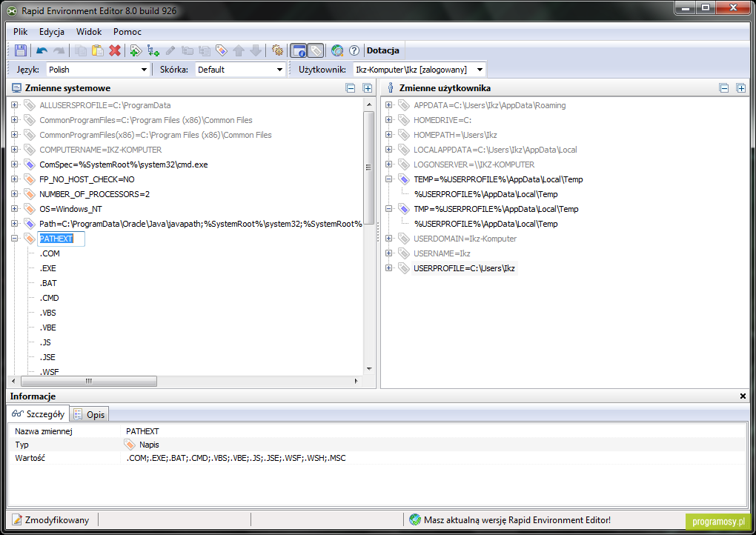Select HOMEDRIVE=C: row

click(442, 120)
